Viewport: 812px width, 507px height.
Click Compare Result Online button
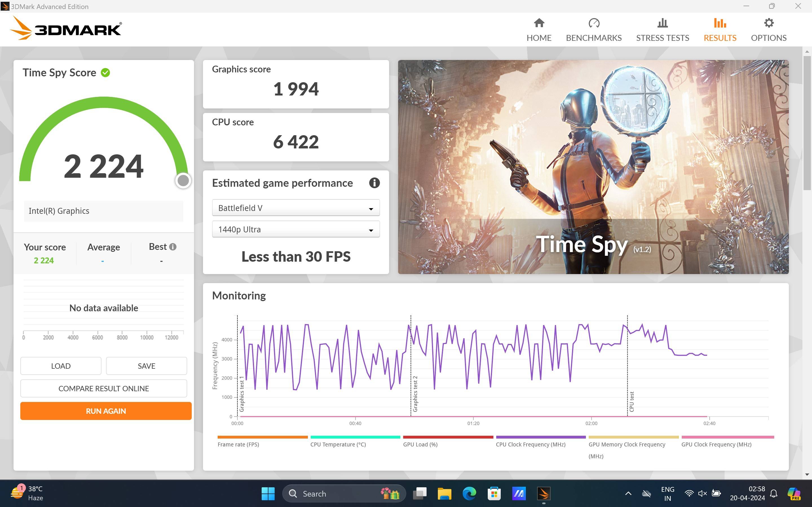[103, 388]
